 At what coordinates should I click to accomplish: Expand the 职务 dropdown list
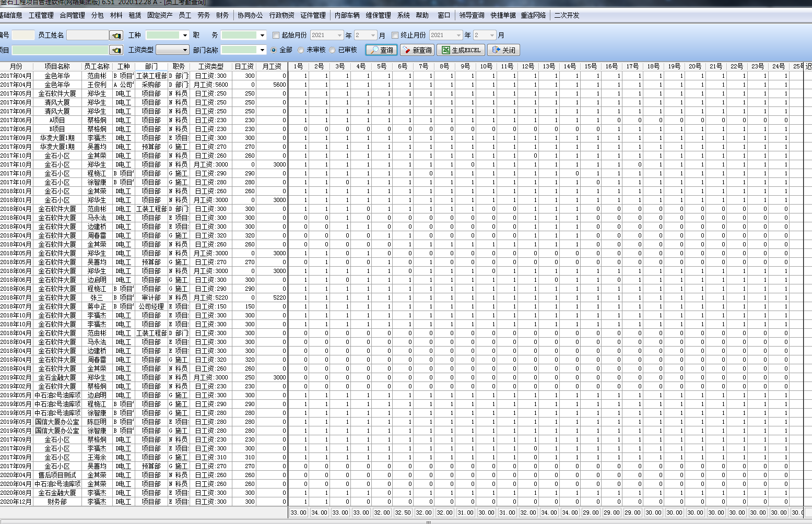262,35
